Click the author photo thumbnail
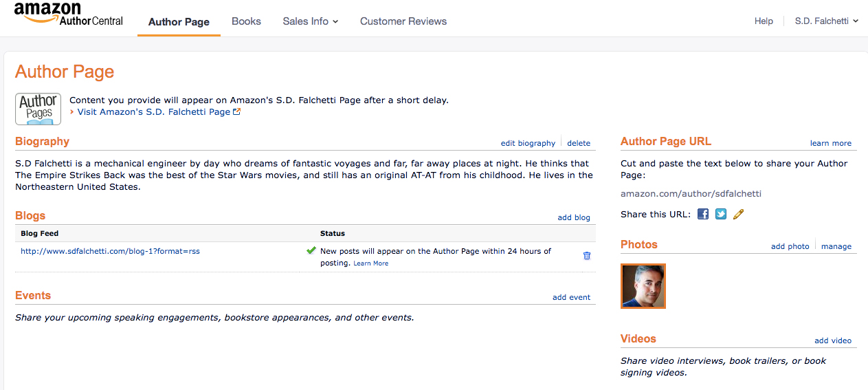 pyautogui.click(x=643, y=286)
